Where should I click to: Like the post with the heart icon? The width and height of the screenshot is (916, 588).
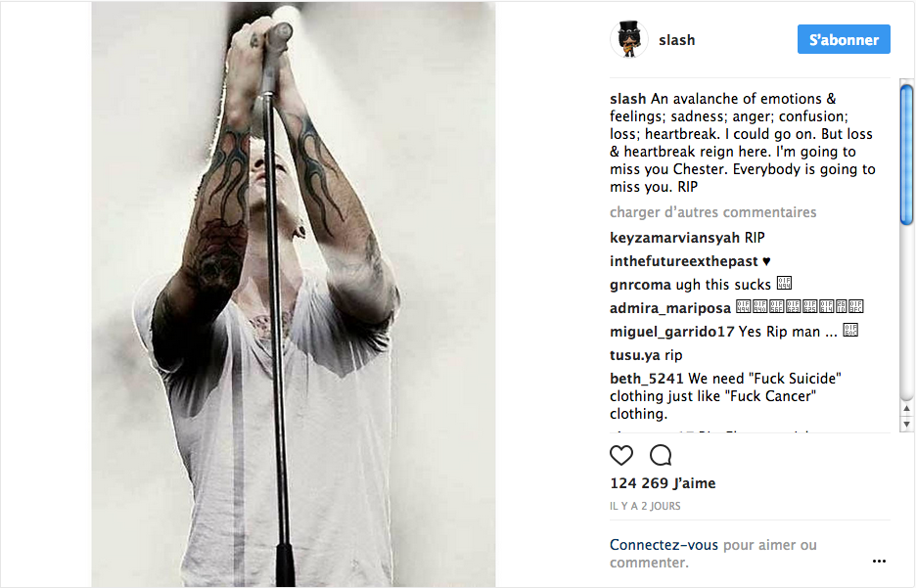621,456
